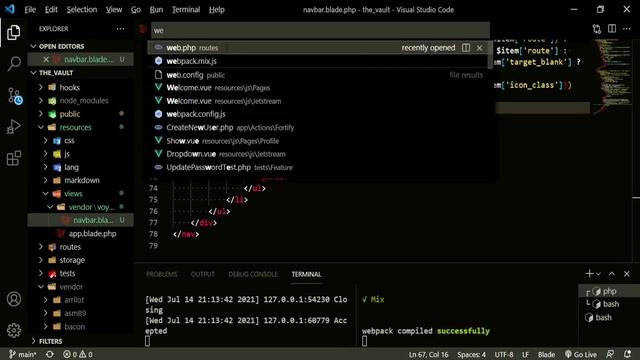The width and height of the screenshot is (640, 360).
Task: Open errors and warnings count
Action: (x=78, y=354)
